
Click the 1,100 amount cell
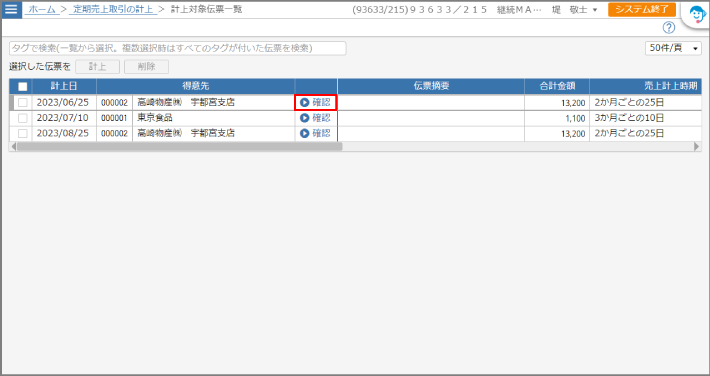(x=557, y=118)
